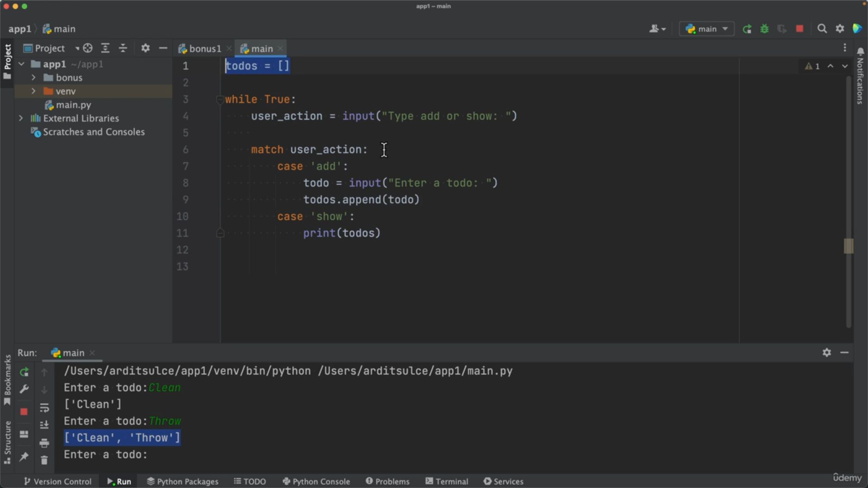The width and height of the screenshot is (868, 488).
Task: Click the editor vertical scrollbar
Action: (849, 201)
